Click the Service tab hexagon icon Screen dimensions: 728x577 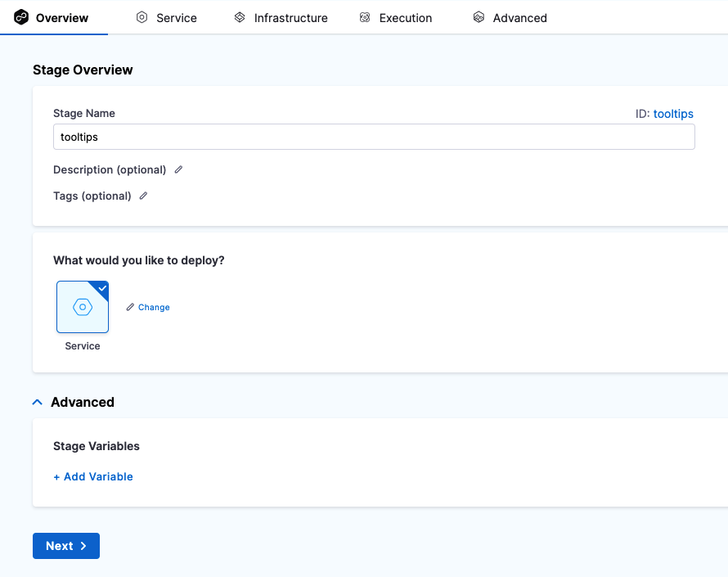click(x=142, y=17)
